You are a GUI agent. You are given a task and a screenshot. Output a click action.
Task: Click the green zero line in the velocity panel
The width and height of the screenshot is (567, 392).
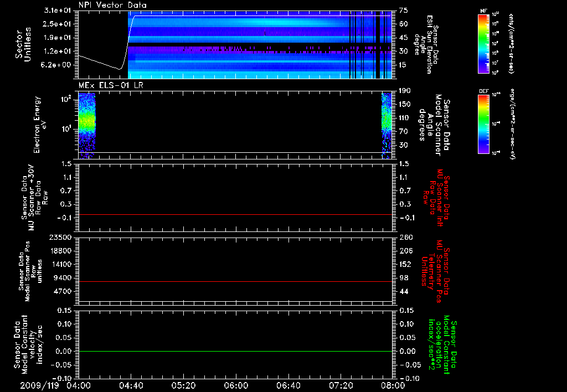pos(235,351)
